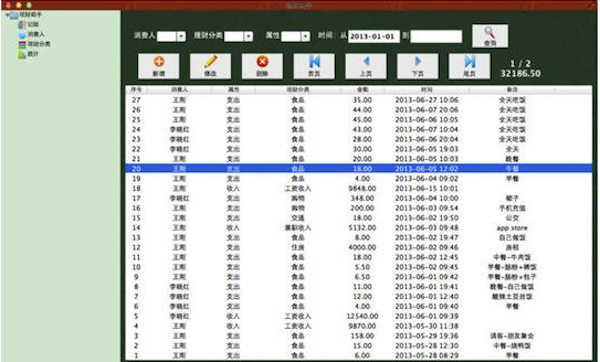This screenshot has width=600, height=362.
Task: Select the income row with 9848.00
Action: coord(359,189)
